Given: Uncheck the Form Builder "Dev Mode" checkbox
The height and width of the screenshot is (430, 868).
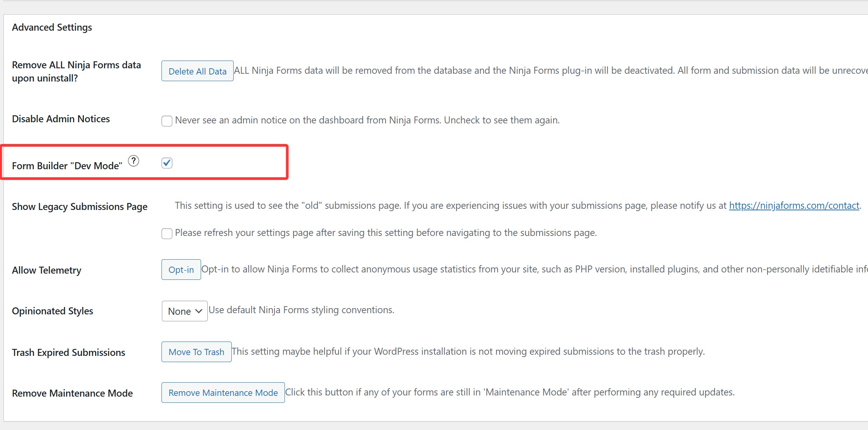Looking at the screenshot, I should coord(167,163).
